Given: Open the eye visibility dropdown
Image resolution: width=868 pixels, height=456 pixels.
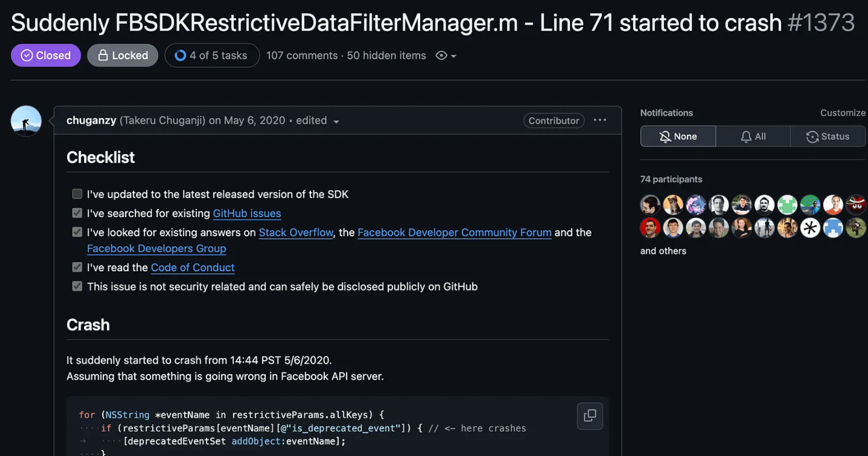Looking at the screenshot, I should click(446, 55).
